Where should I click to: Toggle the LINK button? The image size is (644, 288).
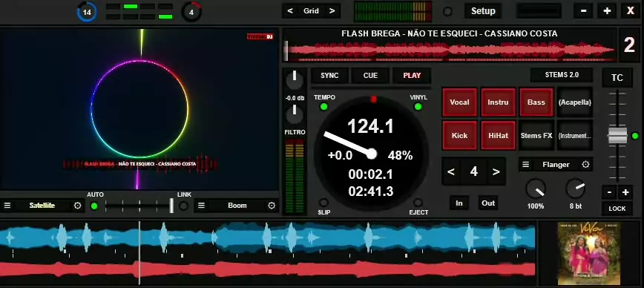pyautogui.click(x=183, y=206)
